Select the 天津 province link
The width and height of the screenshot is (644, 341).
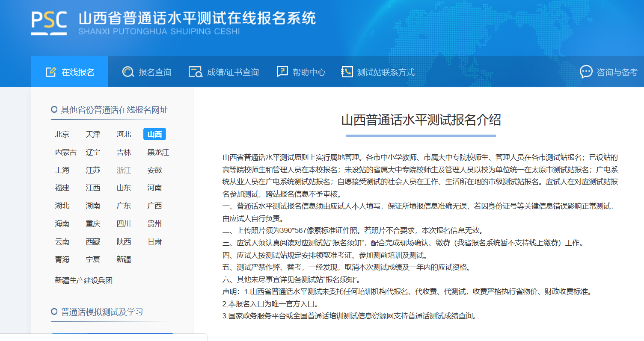(93, 134)
